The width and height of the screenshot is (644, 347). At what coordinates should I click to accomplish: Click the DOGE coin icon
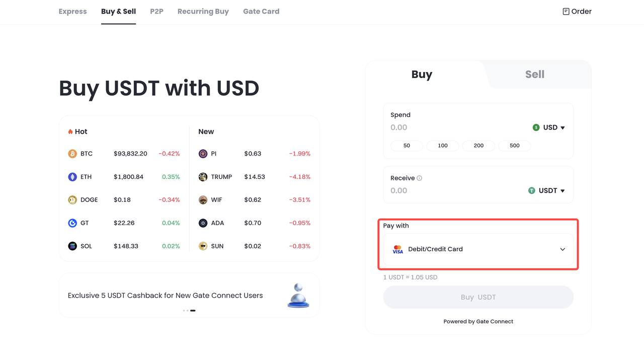click(x=72, y=200)
